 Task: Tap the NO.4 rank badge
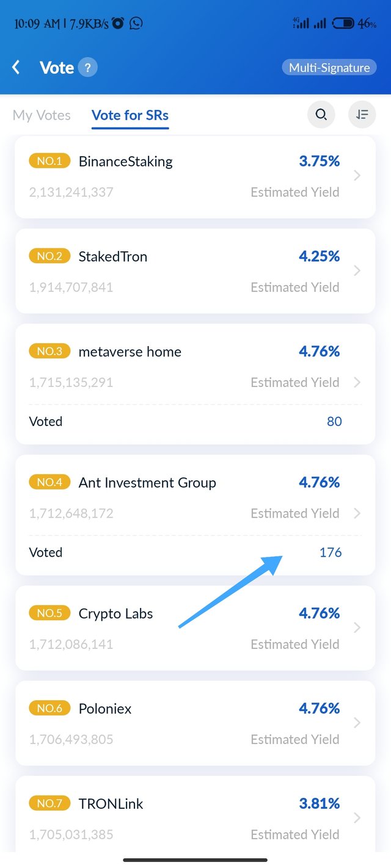coord(49,482)
